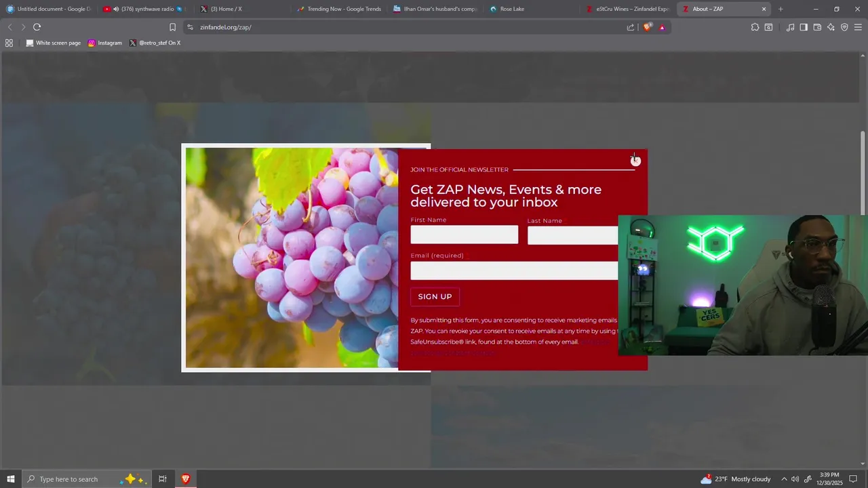The height and width of the screenshot is (488, 868).
Task: Switch to Ilhan Omar's husband's tab
Action: coord(435,9)
